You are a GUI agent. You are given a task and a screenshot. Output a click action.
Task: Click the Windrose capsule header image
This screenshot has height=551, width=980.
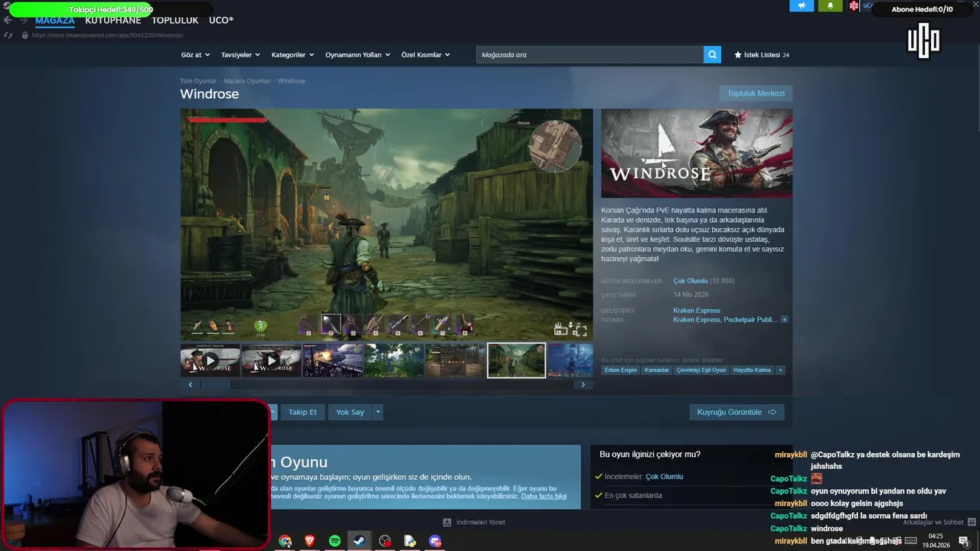point(697,153)
